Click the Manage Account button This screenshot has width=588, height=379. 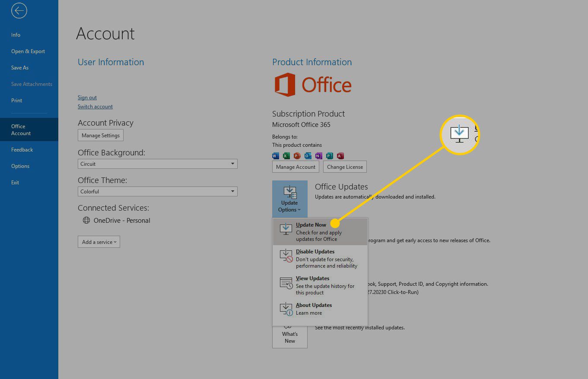pyautogui.click(x=296, y=167)
